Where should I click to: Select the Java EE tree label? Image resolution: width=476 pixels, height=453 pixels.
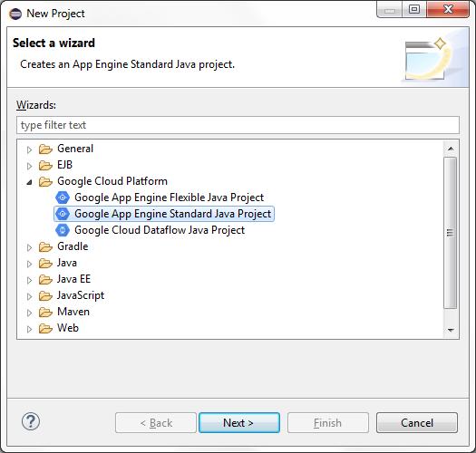coord(73,279)
